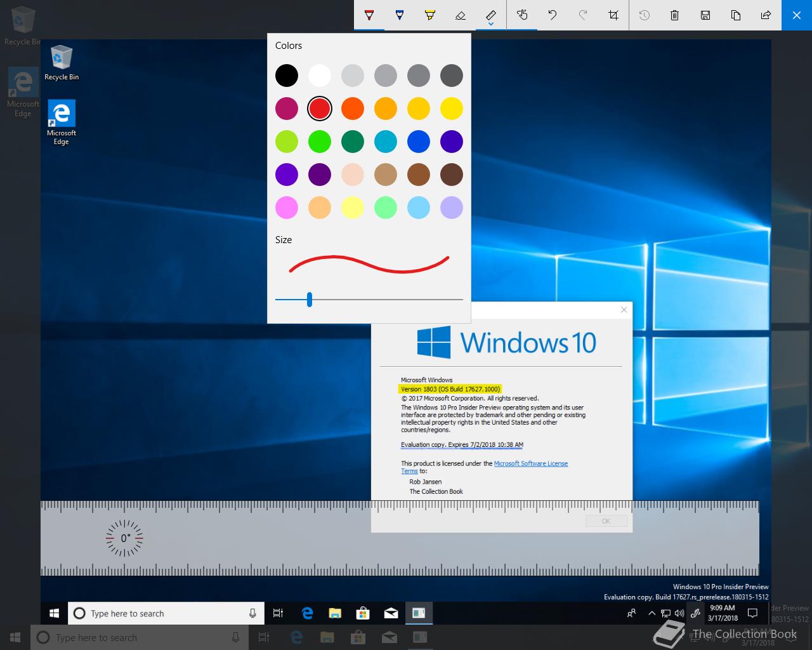Choose the tan swatch
The image size is (812, 650).
click(386, 175)
